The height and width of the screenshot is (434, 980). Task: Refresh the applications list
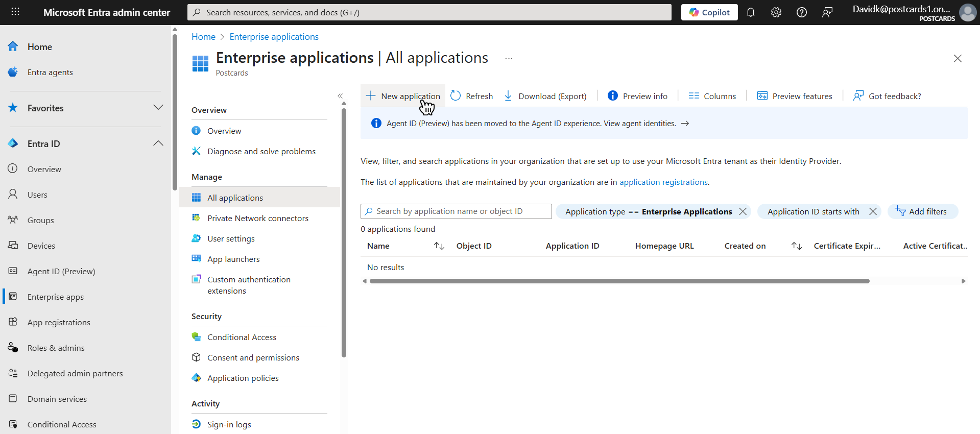coord(472,96)
